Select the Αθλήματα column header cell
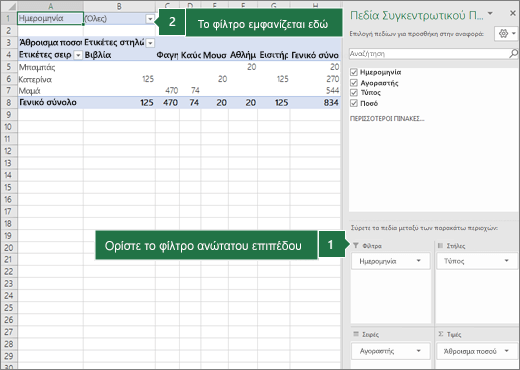The width and height of the screenshot is (520, 370). (243, 55)
